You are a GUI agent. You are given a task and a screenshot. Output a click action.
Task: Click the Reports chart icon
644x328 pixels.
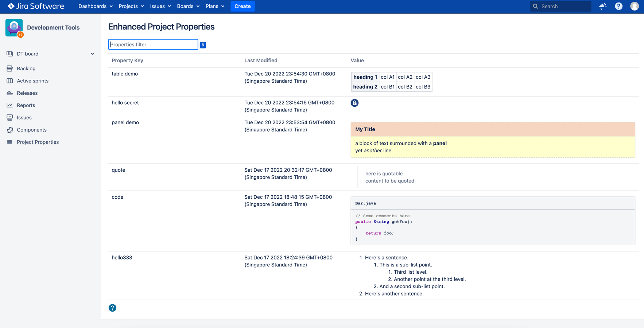10,105
